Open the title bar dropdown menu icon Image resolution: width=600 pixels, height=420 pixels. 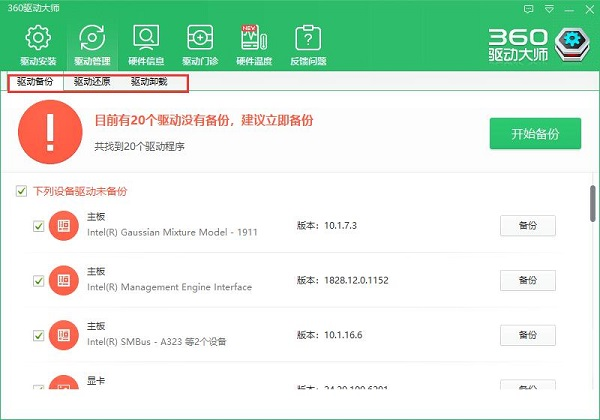(x=549, y=9)
